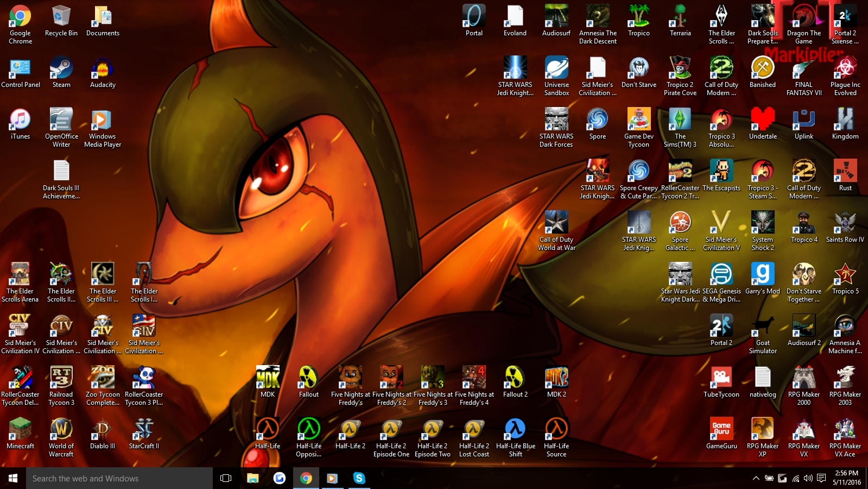This screenshot has width=868, height=489.
Task: Click the Kingdom game icon
Action: point(845,124)
